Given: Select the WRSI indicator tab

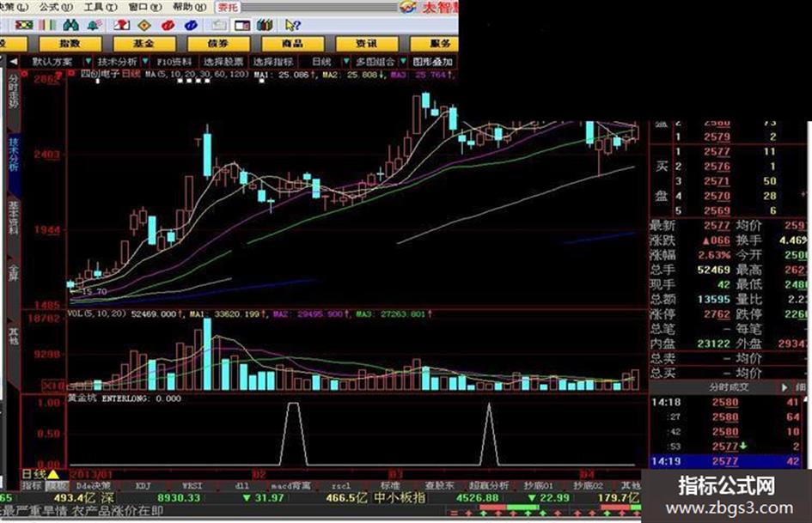Looking at the screenshot, I should tap(192, 486).
